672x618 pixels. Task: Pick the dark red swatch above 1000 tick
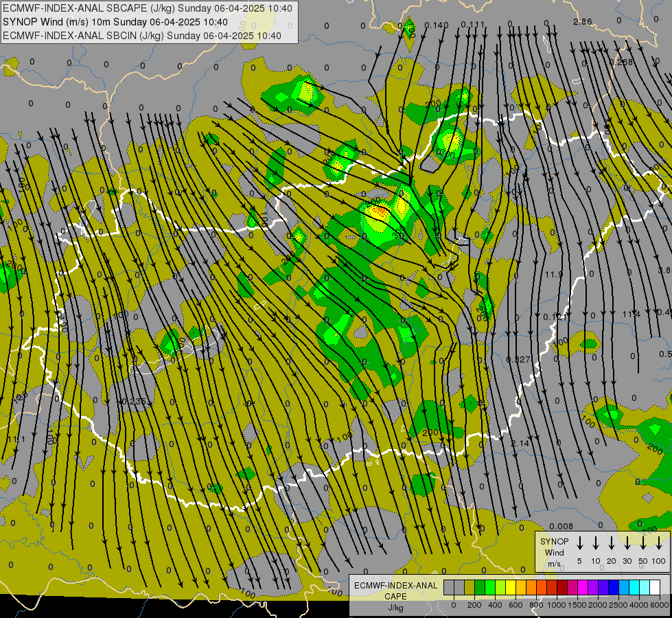coord(562,587)
